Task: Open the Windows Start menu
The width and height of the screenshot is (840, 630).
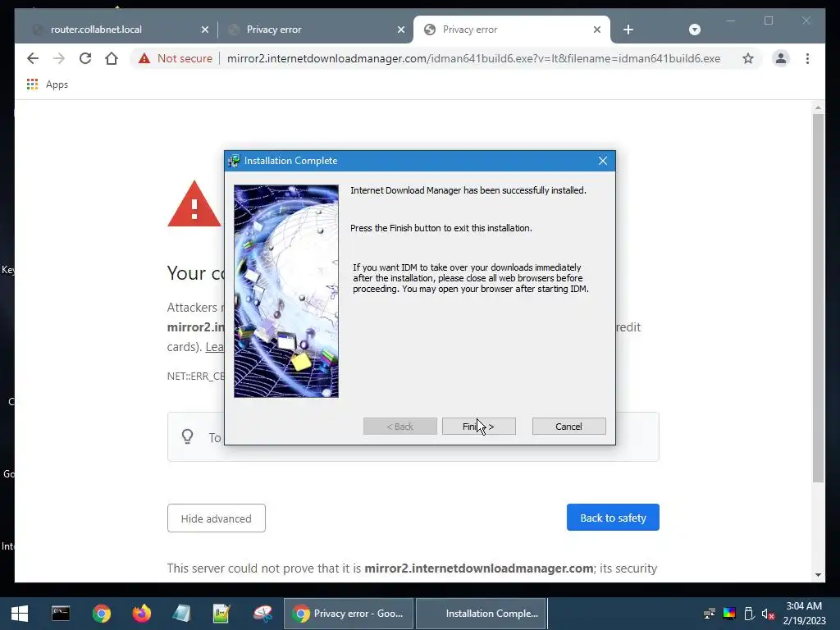Action: point(20,614)
